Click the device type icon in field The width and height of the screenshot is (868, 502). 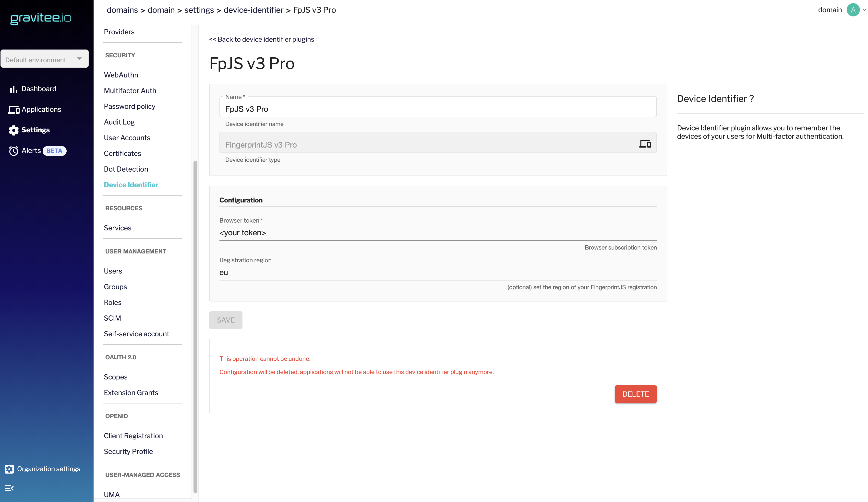(645, 143)
